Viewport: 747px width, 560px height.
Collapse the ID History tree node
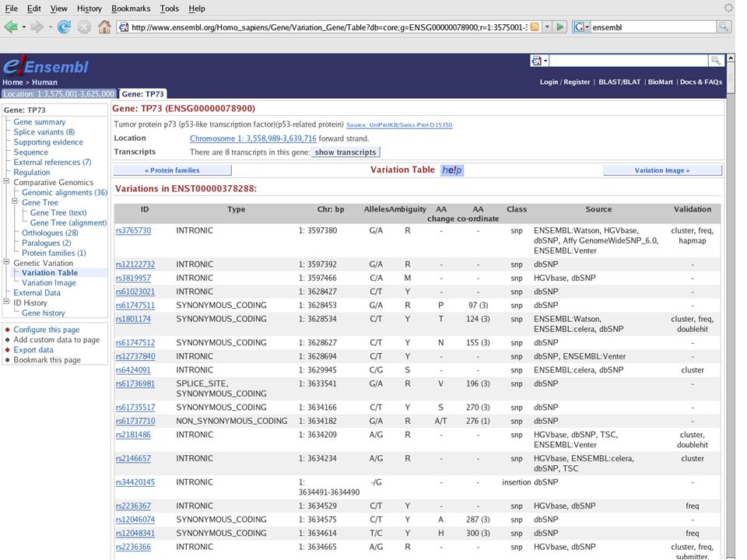(7, 302)
